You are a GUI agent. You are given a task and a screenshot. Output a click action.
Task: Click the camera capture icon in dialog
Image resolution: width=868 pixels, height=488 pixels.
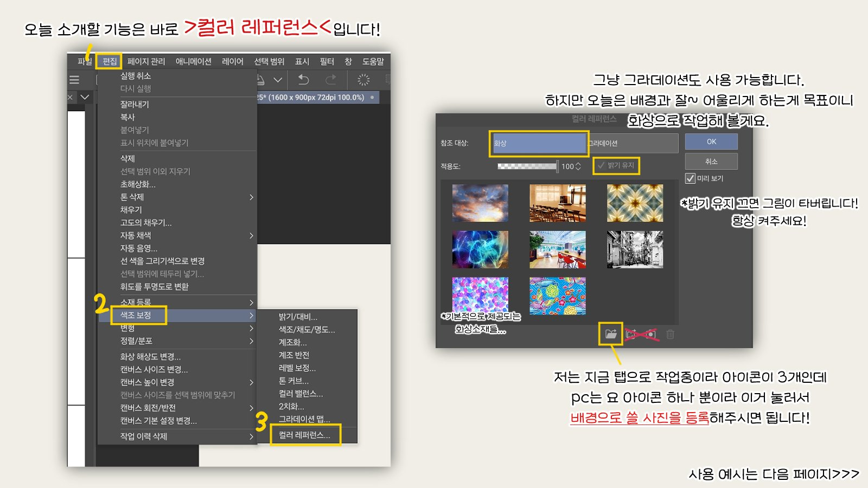coord(650,335)
